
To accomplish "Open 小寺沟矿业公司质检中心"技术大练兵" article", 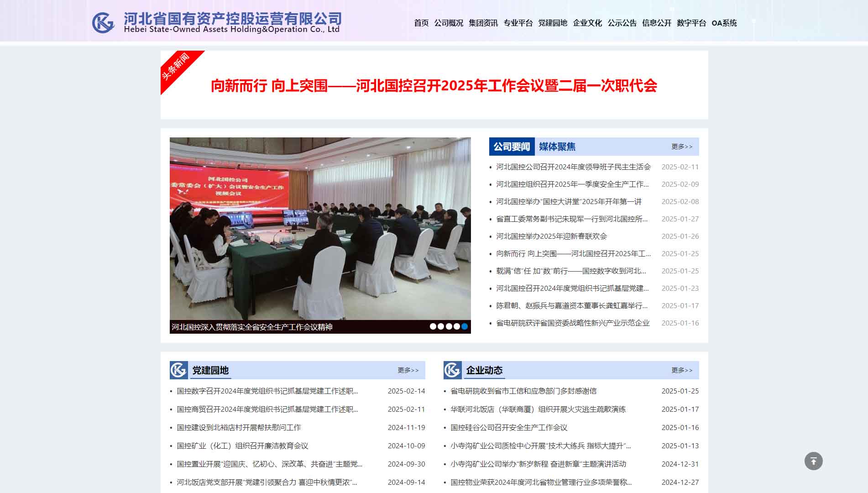I will tap(541, 446).
